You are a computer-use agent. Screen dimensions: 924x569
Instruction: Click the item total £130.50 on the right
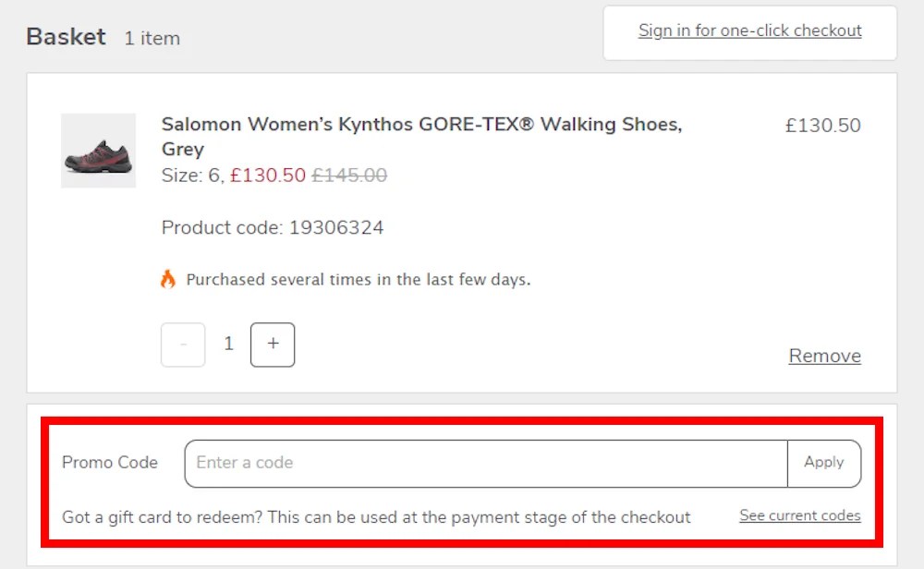[x=822, y=125]
